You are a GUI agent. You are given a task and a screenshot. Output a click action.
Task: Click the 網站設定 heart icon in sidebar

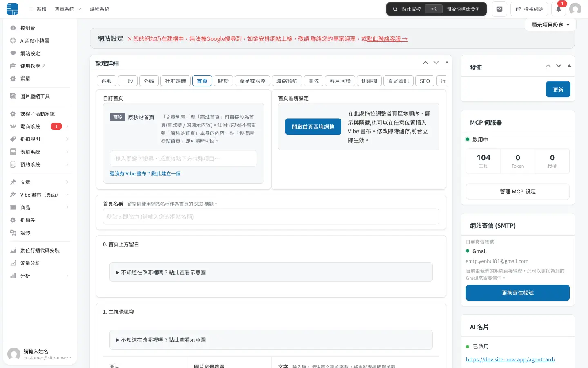13,53
